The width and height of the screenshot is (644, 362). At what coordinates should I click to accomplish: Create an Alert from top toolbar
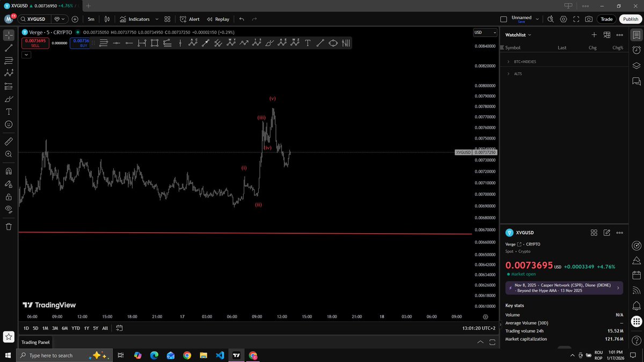click(x=189, y=19)
